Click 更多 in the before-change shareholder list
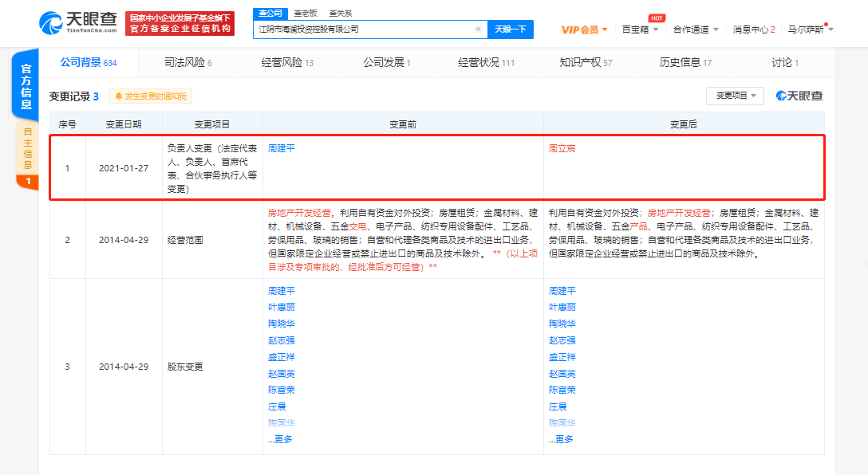 pyautogui.click(x=281, y=439)
